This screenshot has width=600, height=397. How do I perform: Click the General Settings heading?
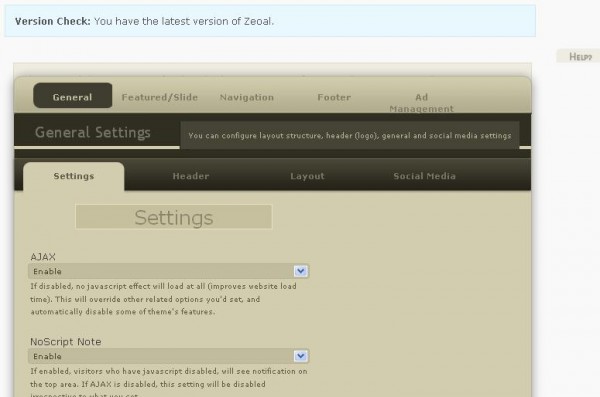tap(93, 132)
